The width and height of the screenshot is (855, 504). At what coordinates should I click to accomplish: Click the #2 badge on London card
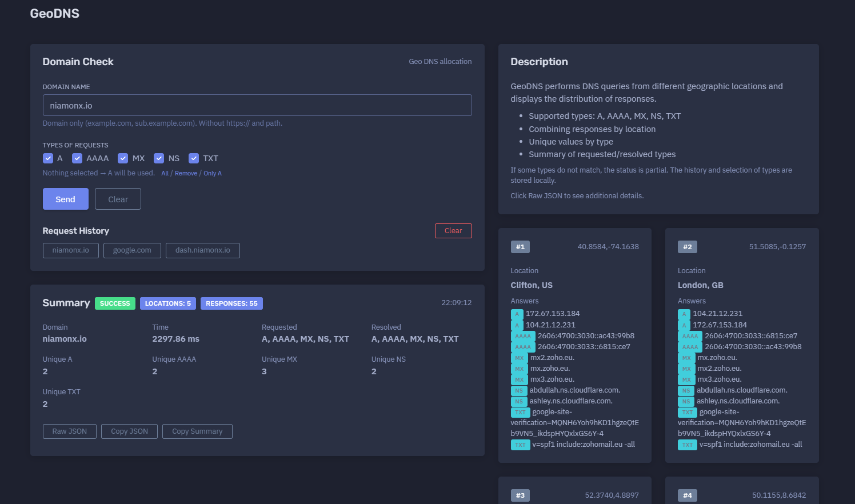point(688,247)
